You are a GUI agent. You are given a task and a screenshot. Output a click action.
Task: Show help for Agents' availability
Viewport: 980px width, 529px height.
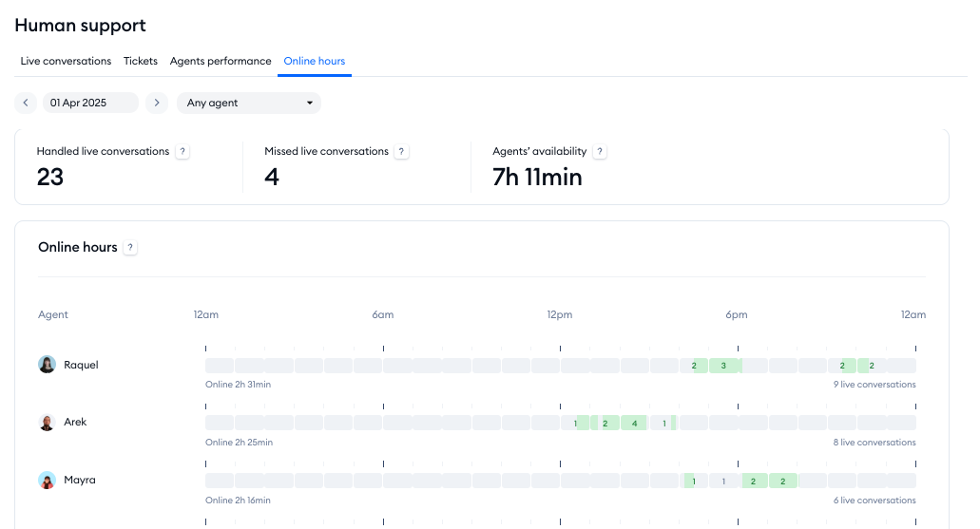coord(600,151)
